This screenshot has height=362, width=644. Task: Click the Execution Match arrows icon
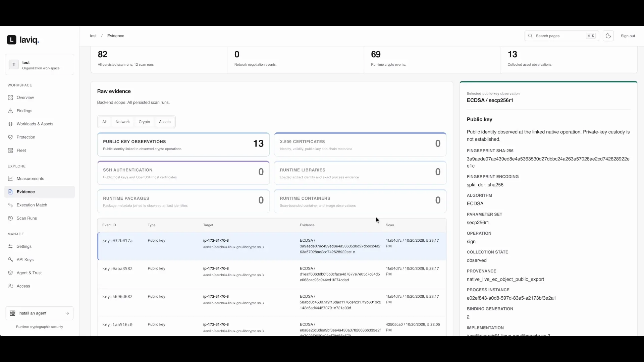10,205
